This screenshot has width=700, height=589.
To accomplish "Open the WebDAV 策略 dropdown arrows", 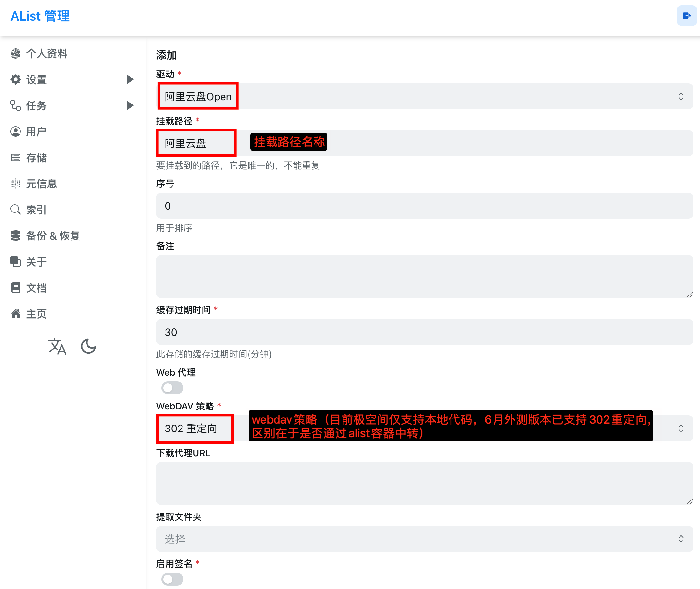I will pos(681,428).
